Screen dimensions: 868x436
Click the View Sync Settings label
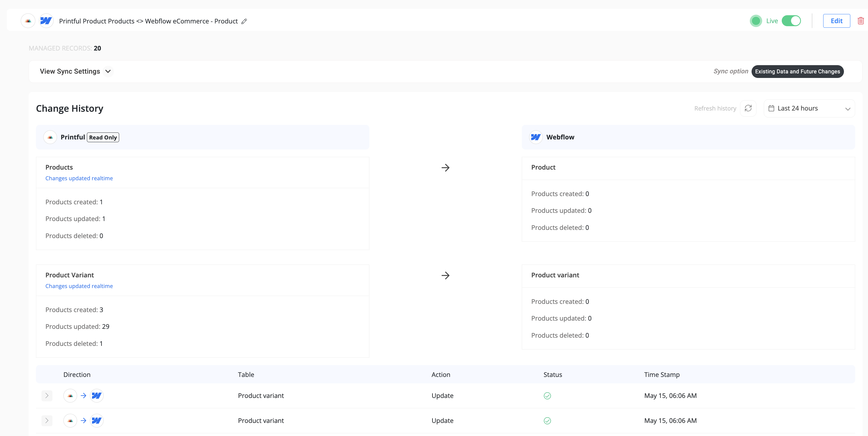click(x=70, y=71)
